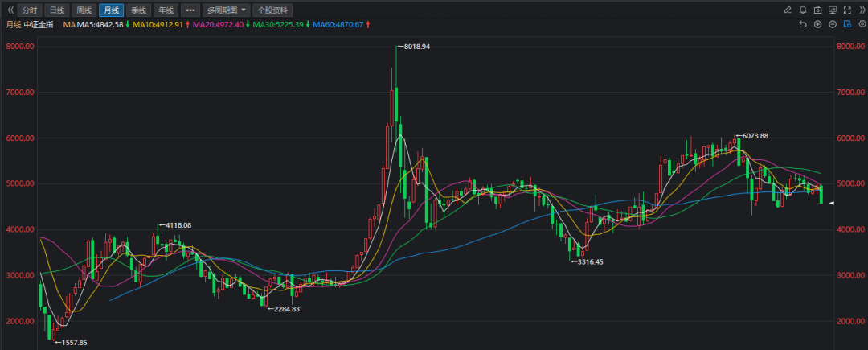Click current price arrow marker on right axis
The height and width of the screenshot is (350, 868).
832,204
